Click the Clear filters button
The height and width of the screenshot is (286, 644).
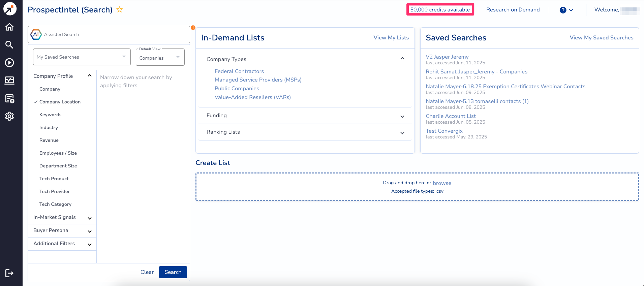(147, 272)
